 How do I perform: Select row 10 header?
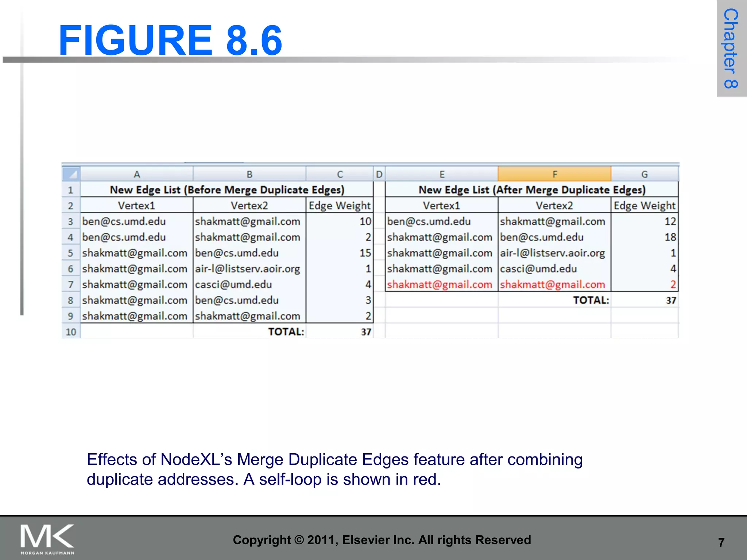coord(71,332)
